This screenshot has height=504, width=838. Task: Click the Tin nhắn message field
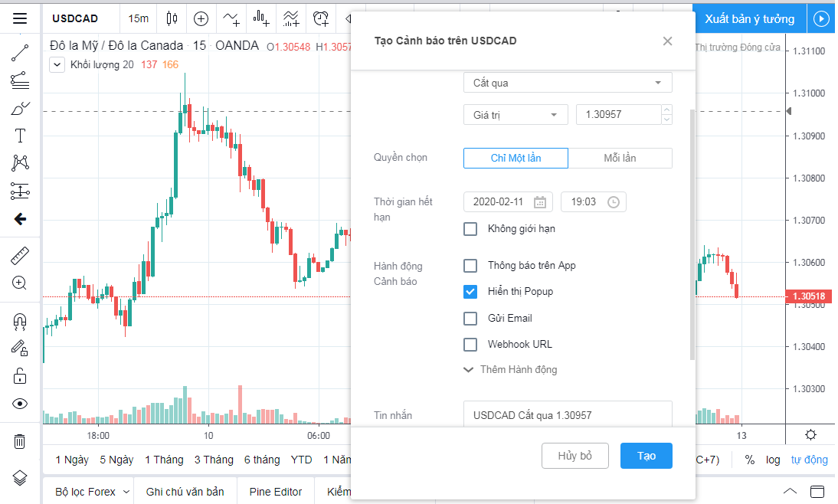coord(567,415)
